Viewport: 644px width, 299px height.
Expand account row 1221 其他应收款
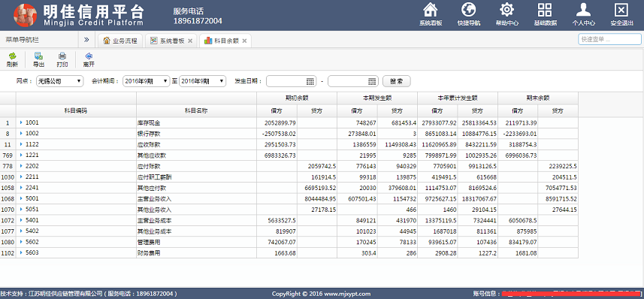pyautogui.click(x=21, y=155)
